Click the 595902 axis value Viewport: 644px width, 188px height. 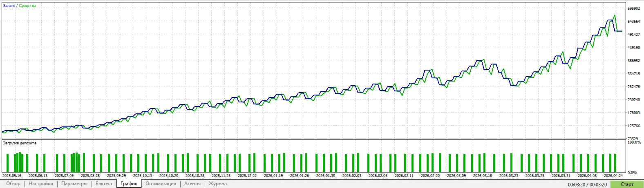(x=634, y=9)
